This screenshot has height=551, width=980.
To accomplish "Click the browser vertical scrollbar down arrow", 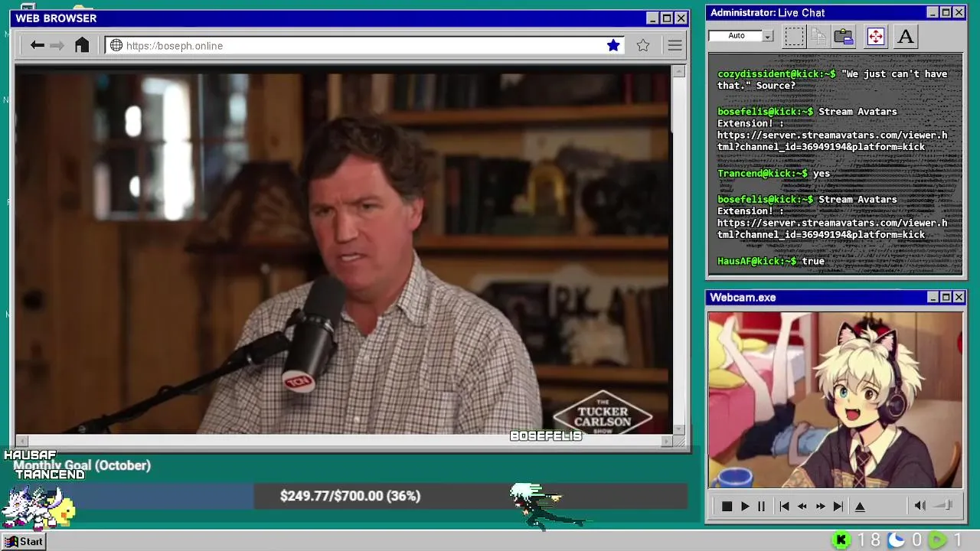I will pyautogui.click(x=678, y=429).
